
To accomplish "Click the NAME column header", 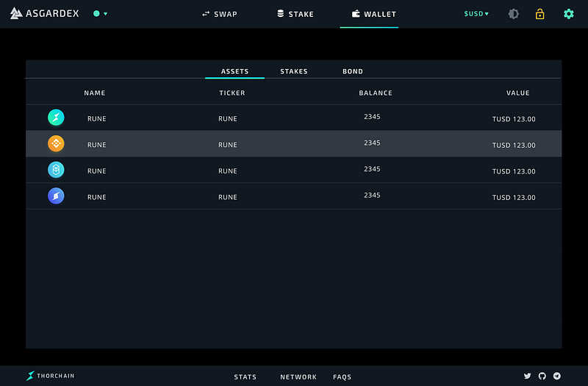I will (x=95, y=93).
